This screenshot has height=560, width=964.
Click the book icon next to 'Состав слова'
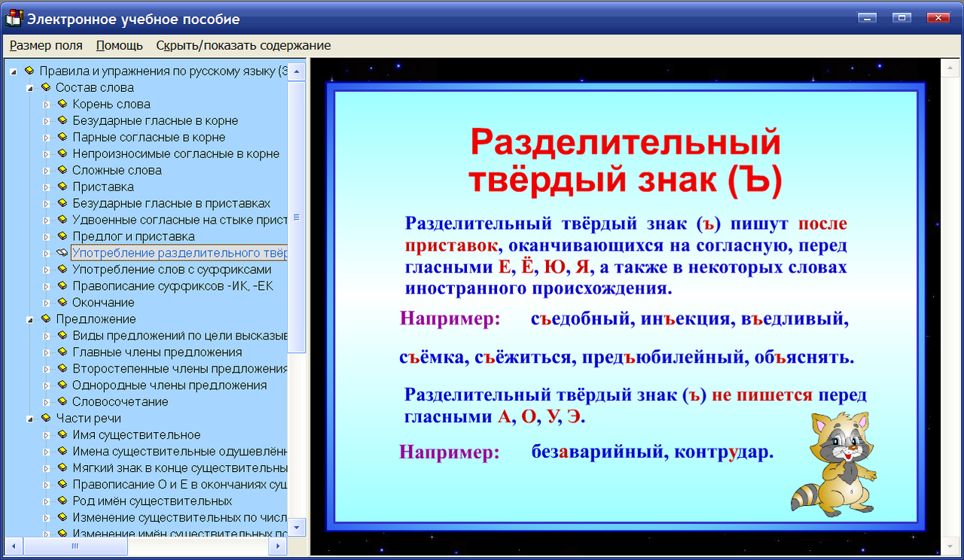click(x=47, y=87)
